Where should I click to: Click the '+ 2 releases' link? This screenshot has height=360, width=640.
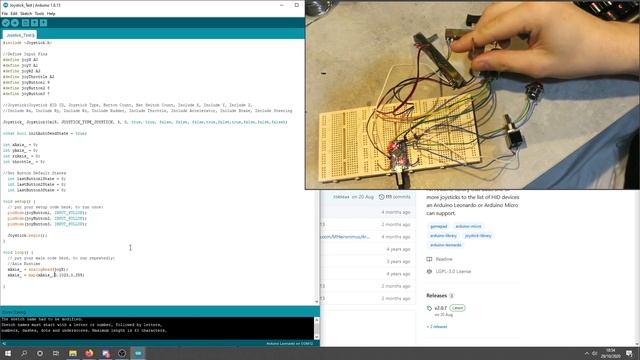[437, 327]
